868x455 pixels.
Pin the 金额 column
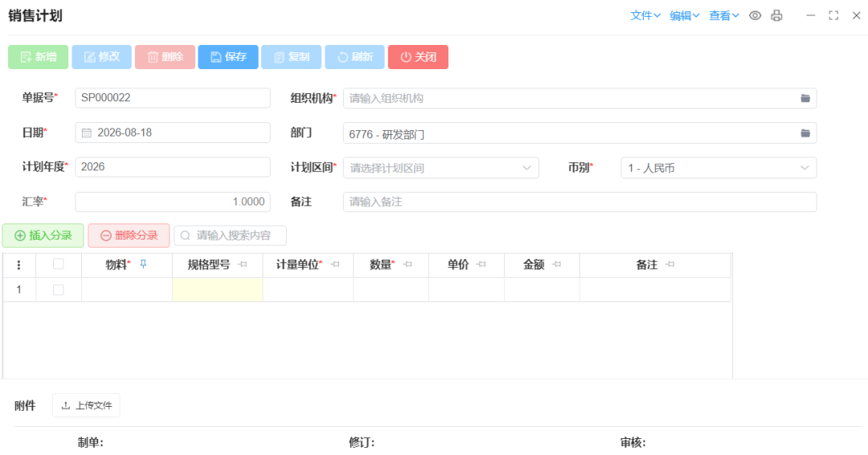tap(556, 264)
